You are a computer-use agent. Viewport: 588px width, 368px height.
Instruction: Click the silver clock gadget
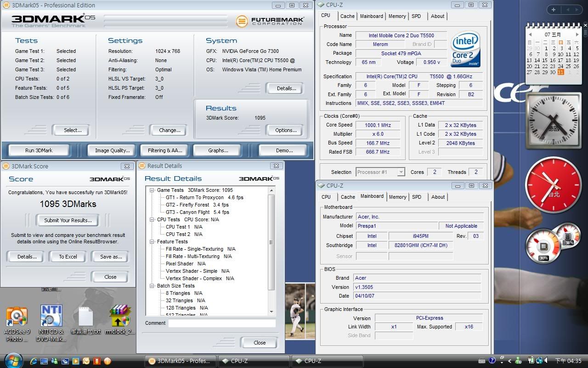point(554,121)
